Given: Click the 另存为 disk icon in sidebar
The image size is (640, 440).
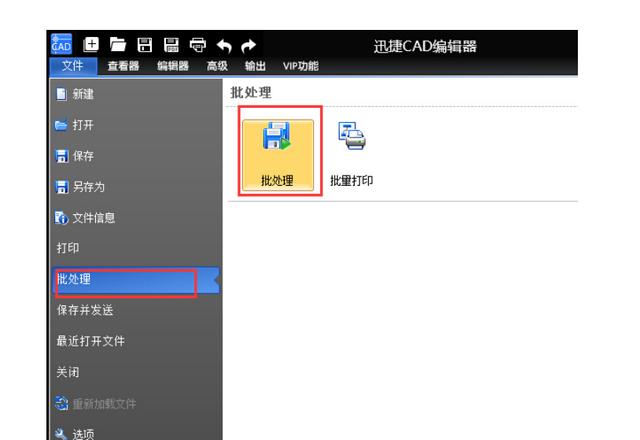Looking at the screenshot, I should tap(62, 187).
